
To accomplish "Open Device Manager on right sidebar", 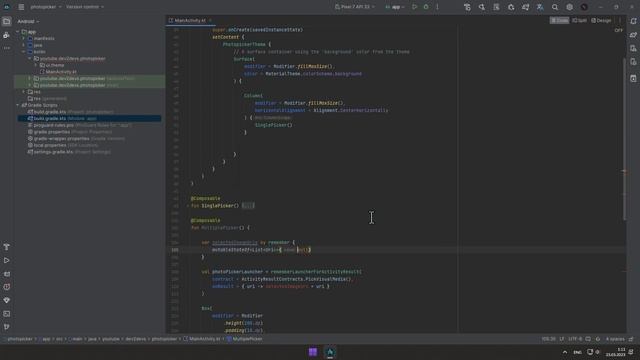I will [633, 49].
